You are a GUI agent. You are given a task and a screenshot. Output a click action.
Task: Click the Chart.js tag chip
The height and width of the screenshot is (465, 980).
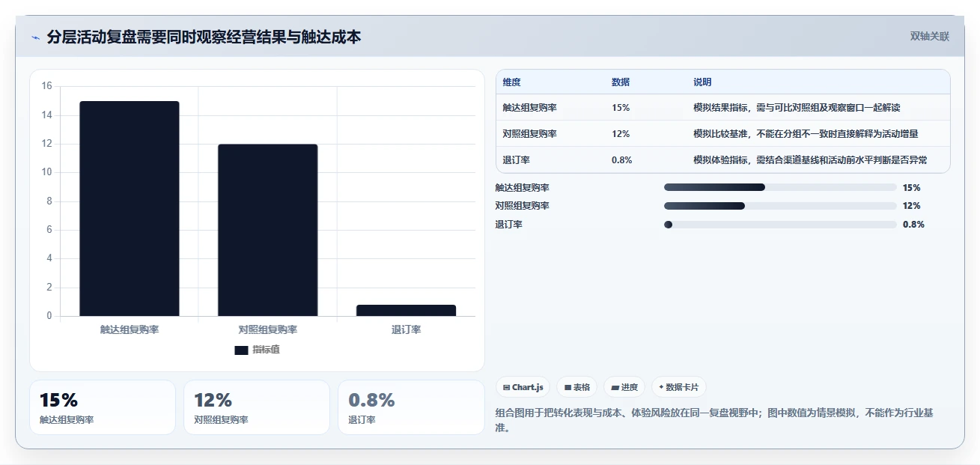pos(523,387)
